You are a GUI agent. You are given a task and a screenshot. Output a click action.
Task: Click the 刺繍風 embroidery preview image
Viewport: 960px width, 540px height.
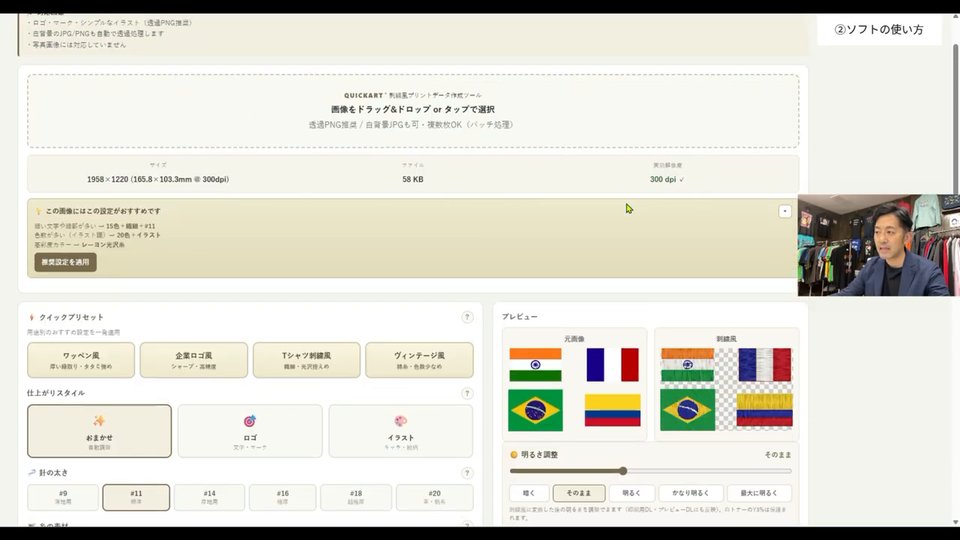727,389
